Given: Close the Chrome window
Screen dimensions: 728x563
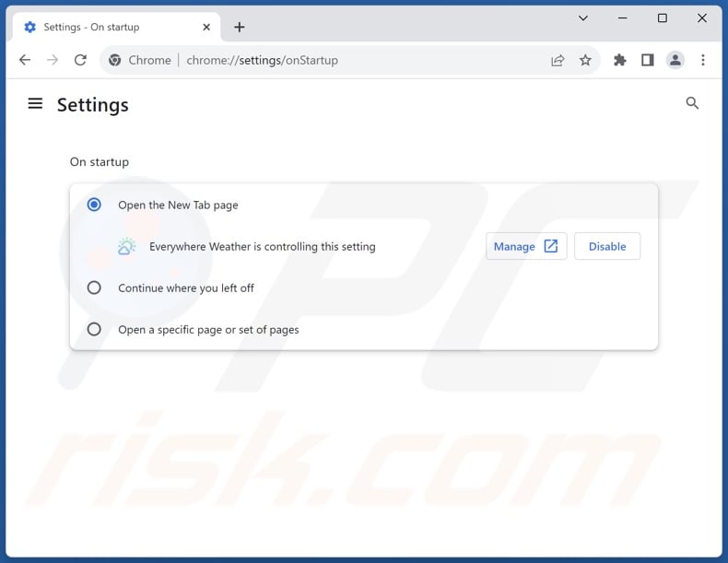Looking at the screenshot, I should pyautogui.click(x=702, y=18).
